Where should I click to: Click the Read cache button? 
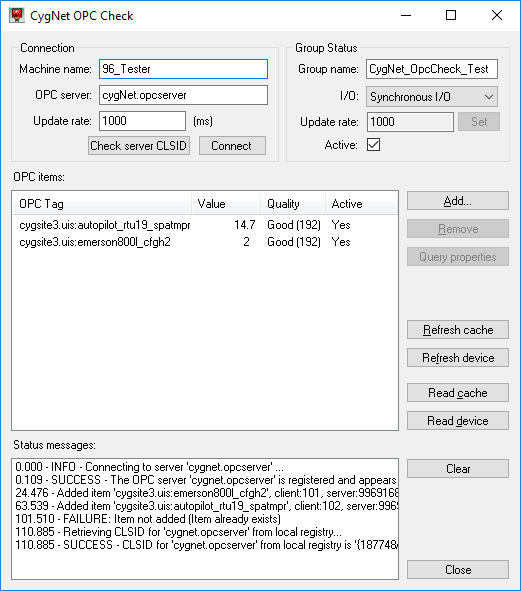point(458,393)
